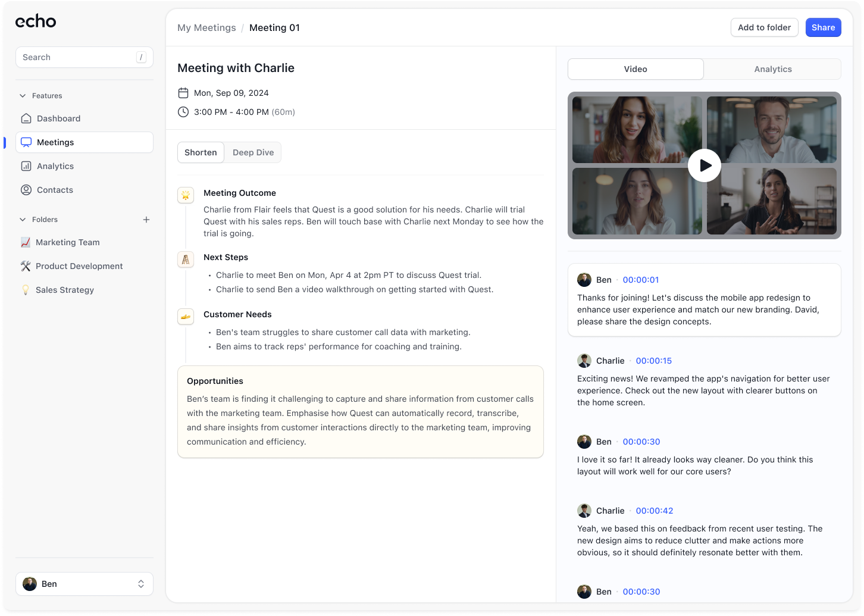This screenshot has height=616, width=864.
Task: Click the Marketing Team chart emoji icon
Action: point(26,242)
